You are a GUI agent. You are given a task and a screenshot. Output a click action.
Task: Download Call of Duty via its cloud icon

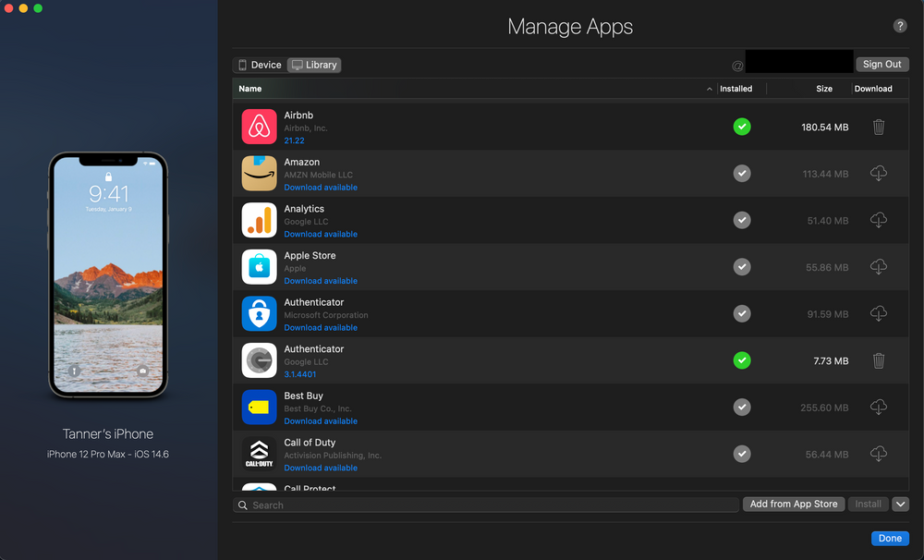879,454
